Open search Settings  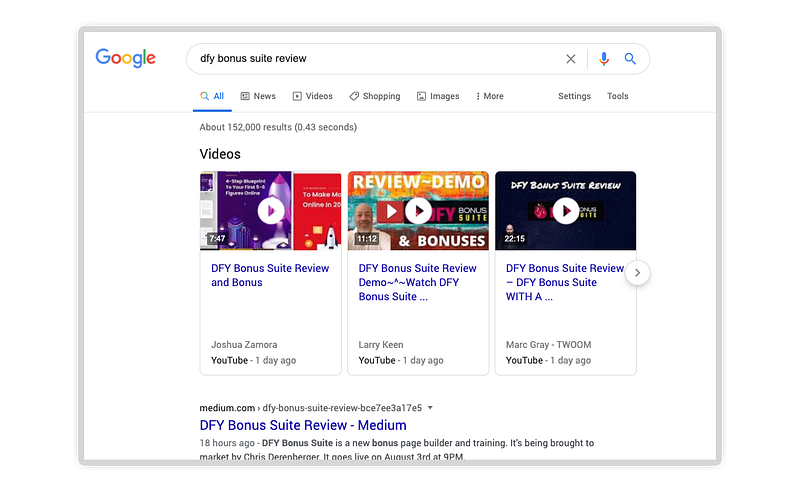point(574,96)
